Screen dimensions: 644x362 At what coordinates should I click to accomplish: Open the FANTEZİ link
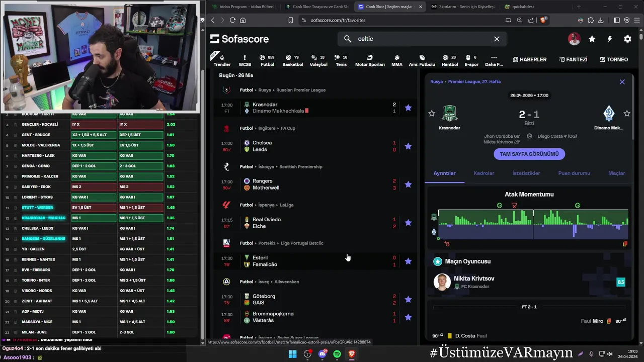pyautogui.click(x=573, y=59)
